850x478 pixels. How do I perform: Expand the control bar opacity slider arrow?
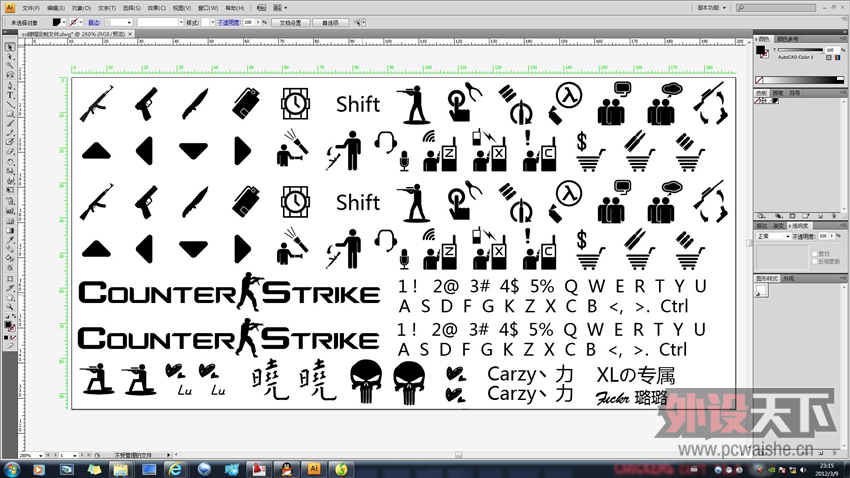coord(257,22)
